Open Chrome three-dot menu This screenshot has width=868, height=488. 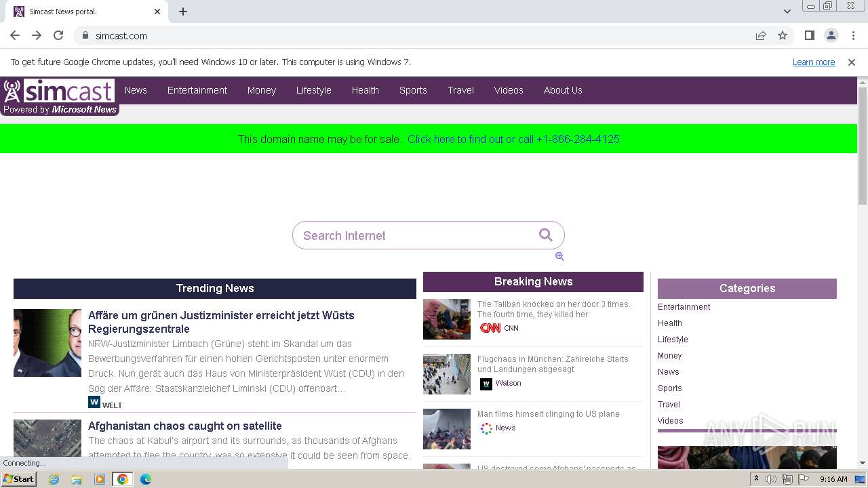pyautogui.click(x=852, y=35)
